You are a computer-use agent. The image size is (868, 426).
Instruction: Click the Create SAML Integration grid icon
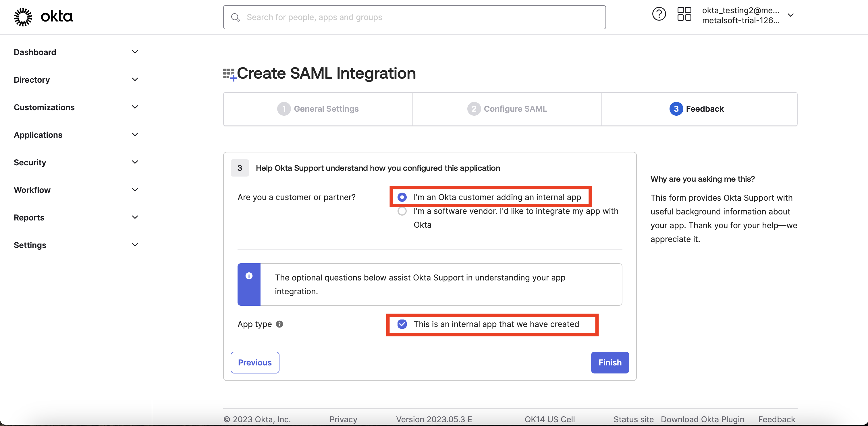point(229,74)
